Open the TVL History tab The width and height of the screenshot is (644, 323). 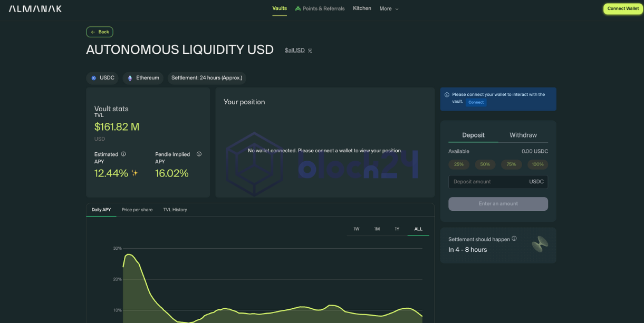[175, 210]
